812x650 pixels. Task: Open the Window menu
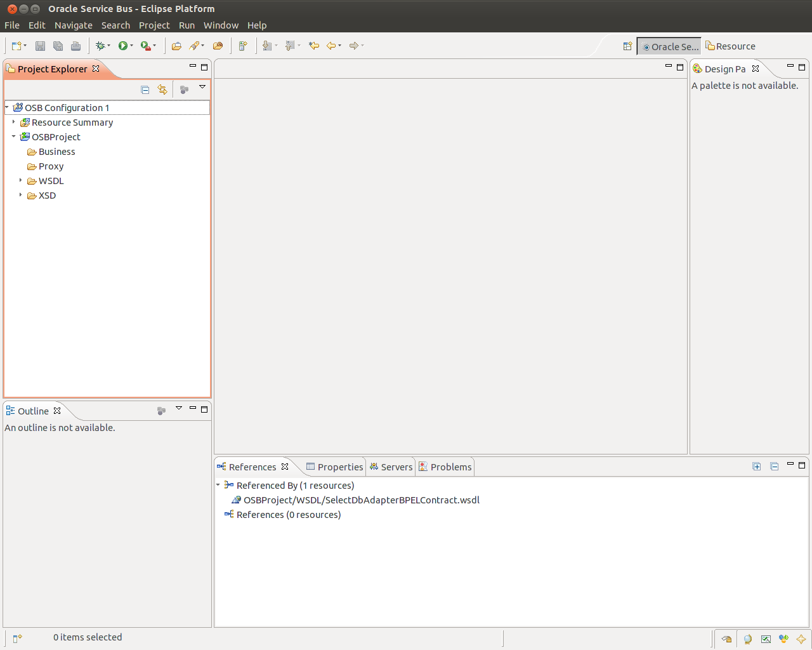pyautogui.click(x=221, y=25)
